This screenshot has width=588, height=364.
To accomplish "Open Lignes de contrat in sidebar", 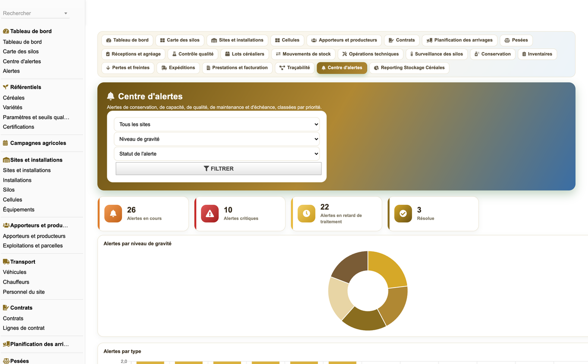I will click(24, 328).
